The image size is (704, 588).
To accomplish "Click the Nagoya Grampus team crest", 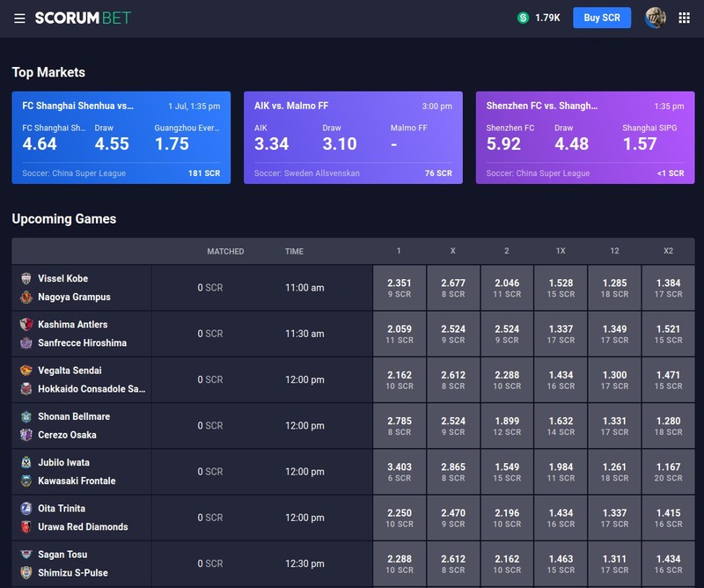I will pyautogui.click(x=26, y=297).
